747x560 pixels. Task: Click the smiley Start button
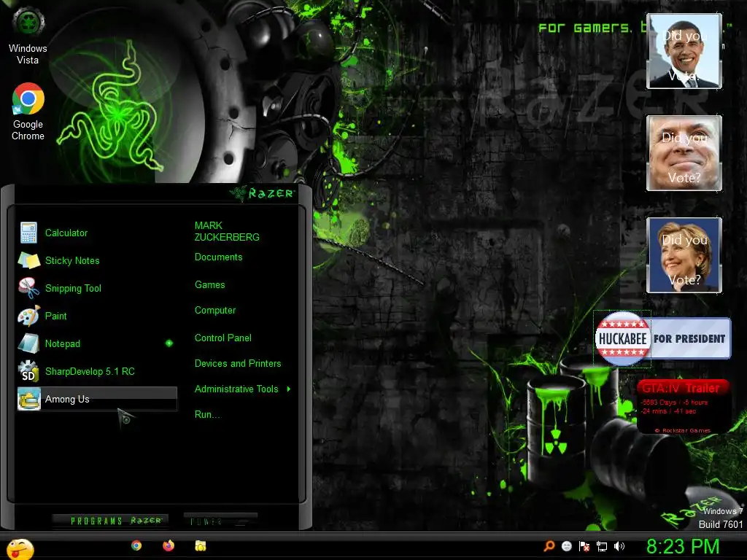[20, 549]
